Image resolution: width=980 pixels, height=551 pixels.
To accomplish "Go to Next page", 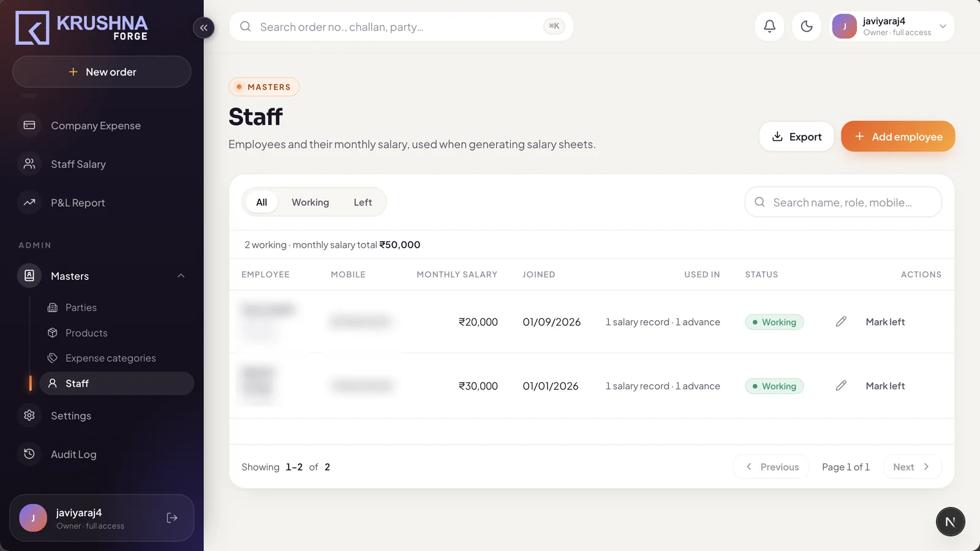I will [x=912, y=467].
